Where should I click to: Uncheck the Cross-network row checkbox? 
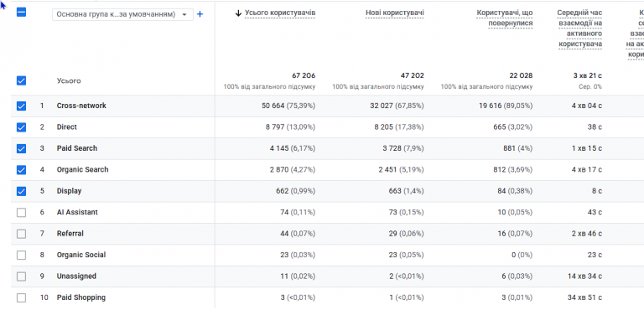[21, 106]
